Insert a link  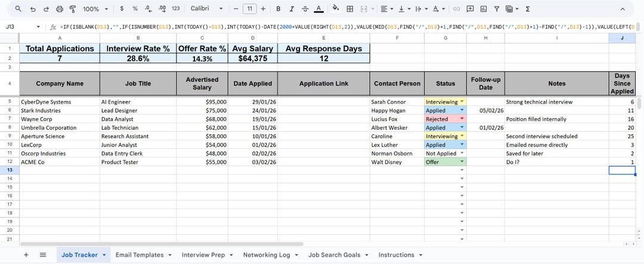[457, 8]
